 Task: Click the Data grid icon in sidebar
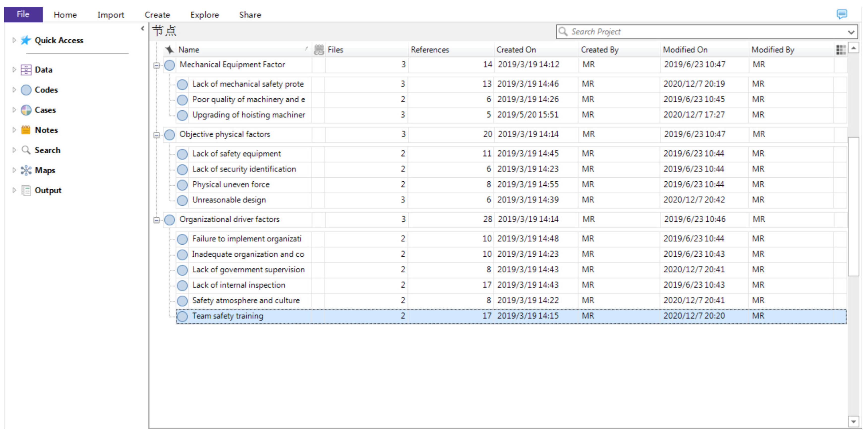(26, 70)
